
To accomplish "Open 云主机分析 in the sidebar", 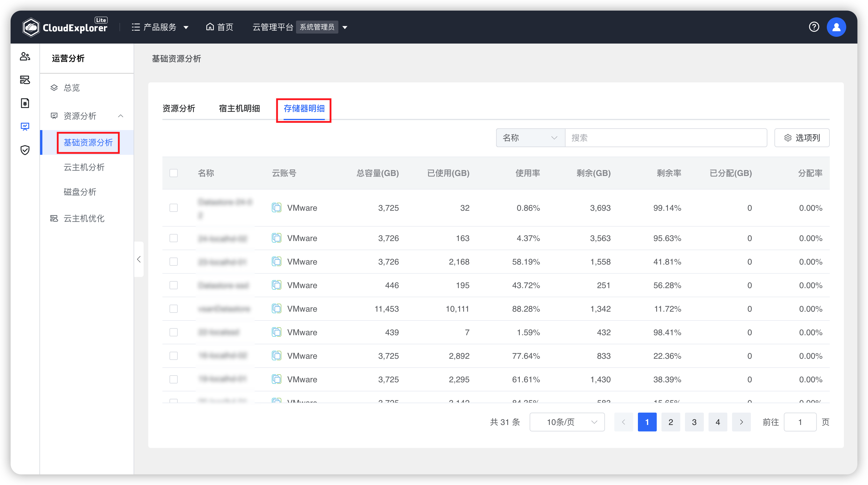I will point(84,167).
